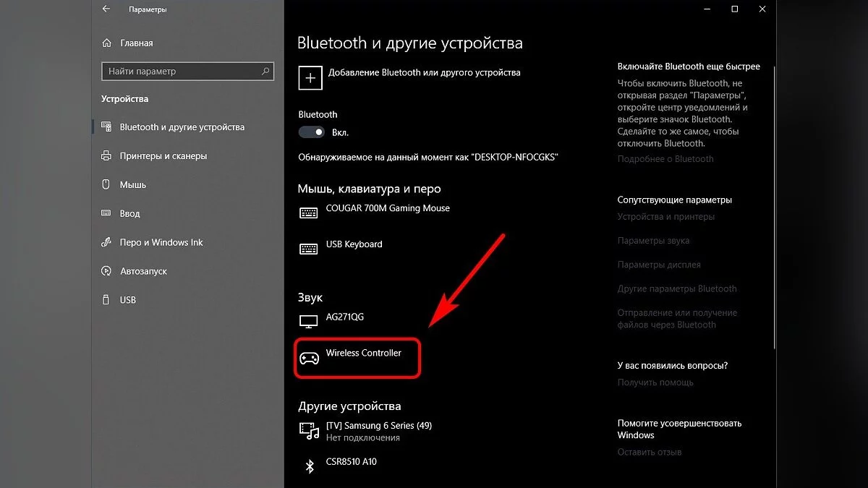Image resolution: width=868 pixels, height=488 pixels.
Task: Click the AG271QG monitor icon
Action: 309,321
